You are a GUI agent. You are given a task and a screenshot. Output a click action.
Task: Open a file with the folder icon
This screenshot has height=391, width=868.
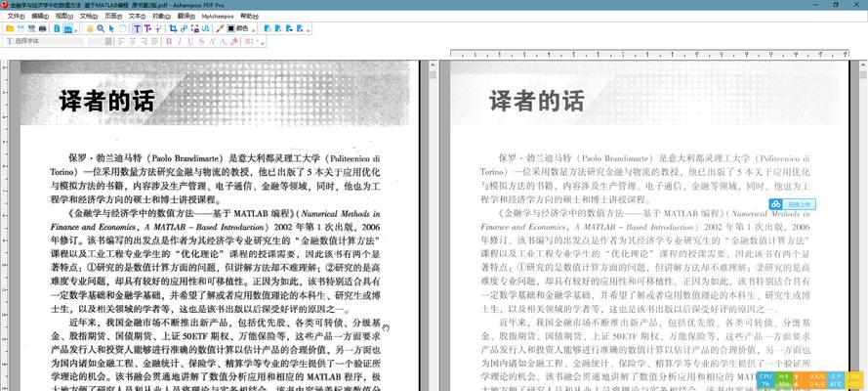pos(10,28)
